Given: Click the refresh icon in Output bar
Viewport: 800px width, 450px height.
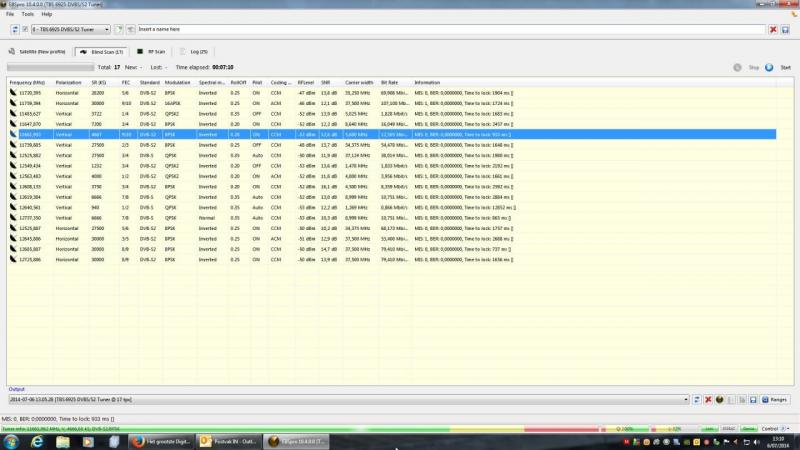Looking at the screenshot, I should click(x=697, y=399).
